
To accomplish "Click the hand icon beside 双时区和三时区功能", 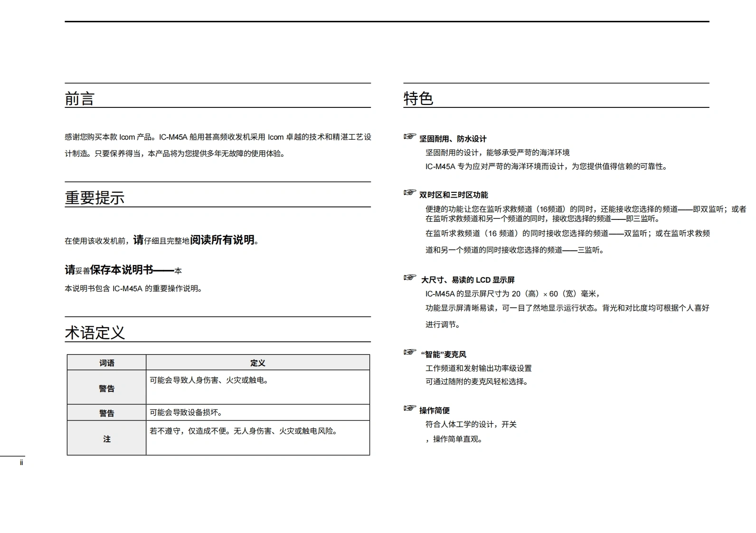I will 409,193.
